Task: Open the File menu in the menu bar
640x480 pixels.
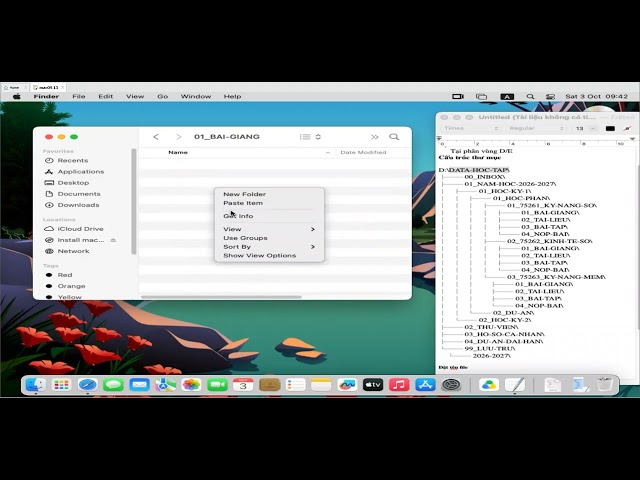Action: [78, 96]
